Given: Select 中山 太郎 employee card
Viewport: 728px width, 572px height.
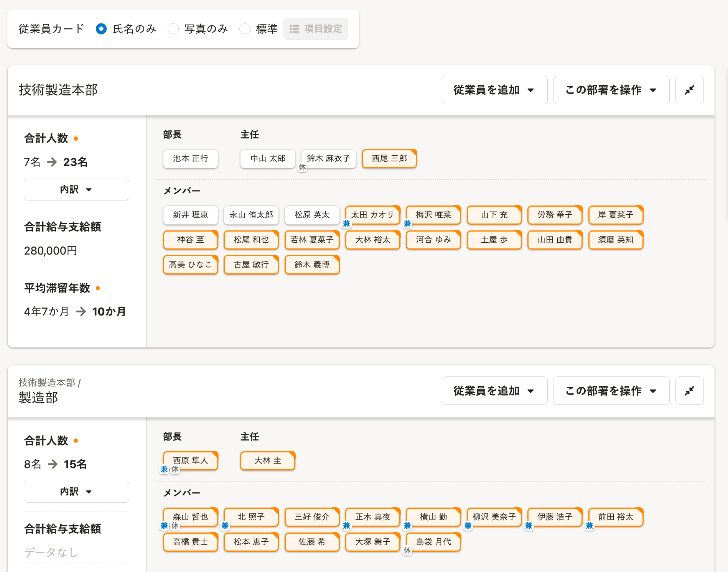Looking at the screenshot, I should pyautogui.click(x=268, y=159).
